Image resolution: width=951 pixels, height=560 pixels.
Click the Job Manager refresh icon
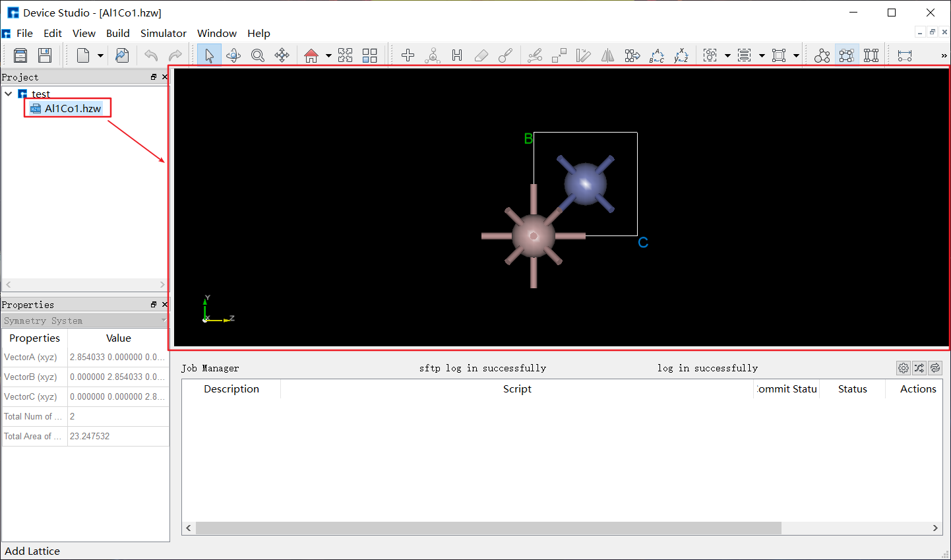935,368
